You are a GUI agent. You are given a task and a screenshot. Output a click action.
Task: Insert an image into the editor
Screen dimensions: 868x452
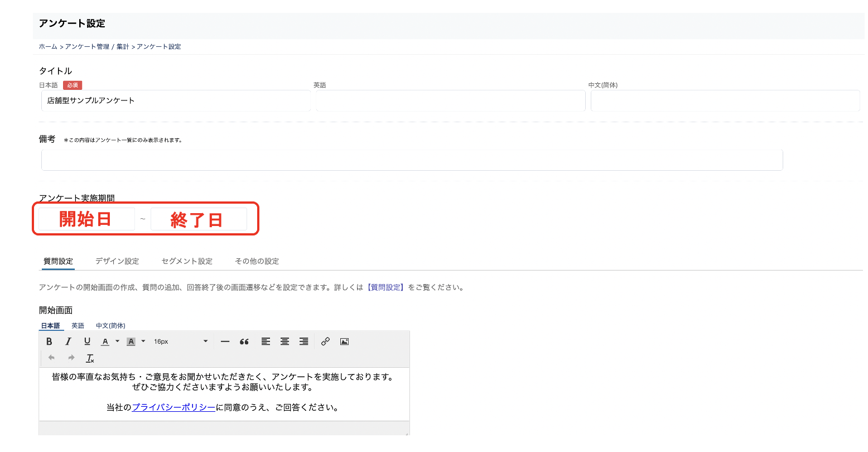pyautogui.click(x=344, y=341)
